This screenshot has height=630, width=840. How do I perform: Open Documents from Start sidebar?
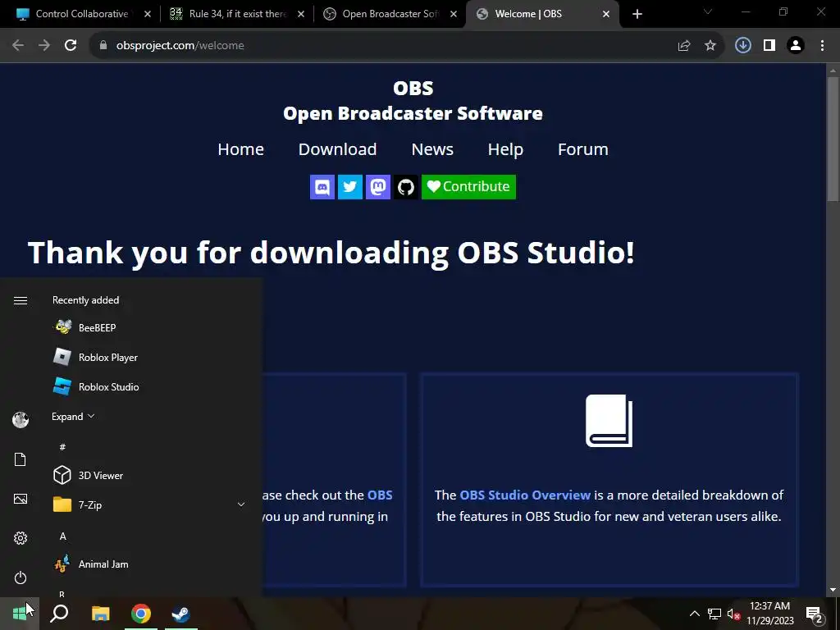coord(21,459)
